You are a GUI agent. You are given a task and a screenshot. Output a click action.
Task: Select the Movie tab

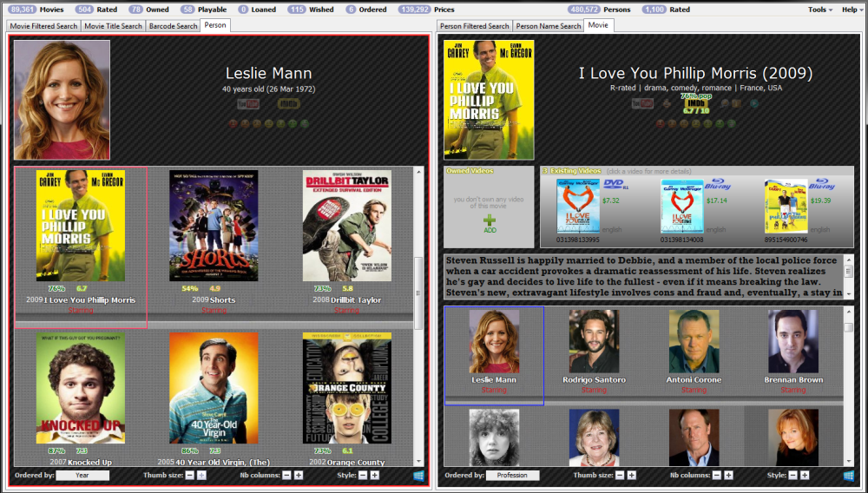(x=598, y=25)
